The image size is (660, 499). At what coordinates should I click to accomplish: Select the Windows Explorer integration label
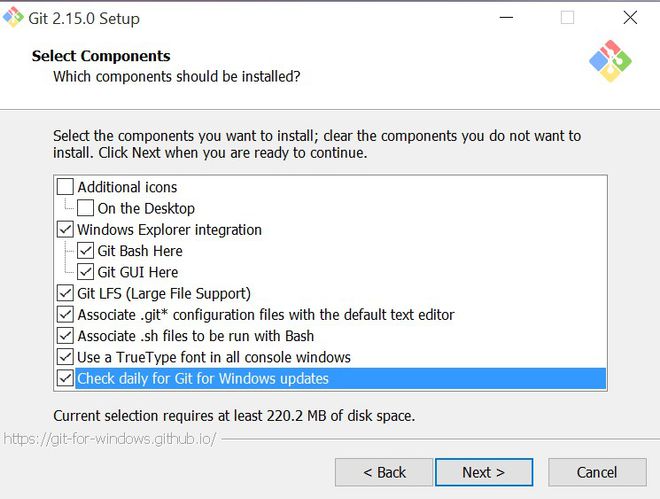click(x=169, y=230)
